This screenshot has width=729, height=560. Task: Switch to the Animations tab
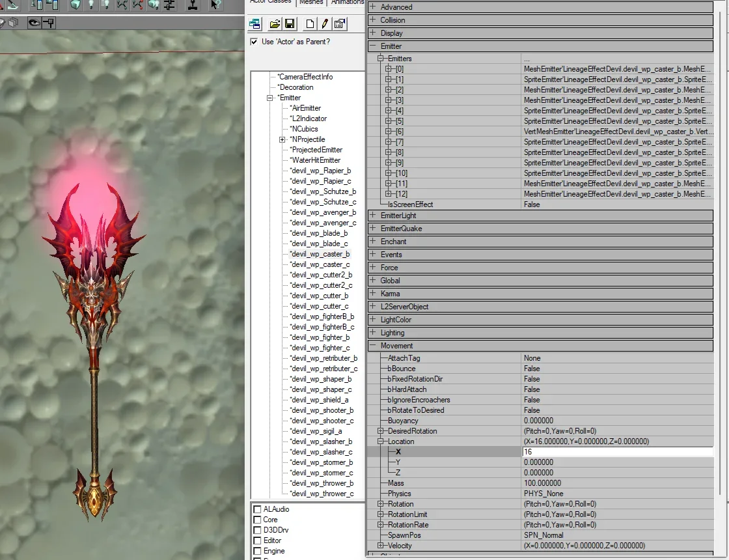click(347, 3)
